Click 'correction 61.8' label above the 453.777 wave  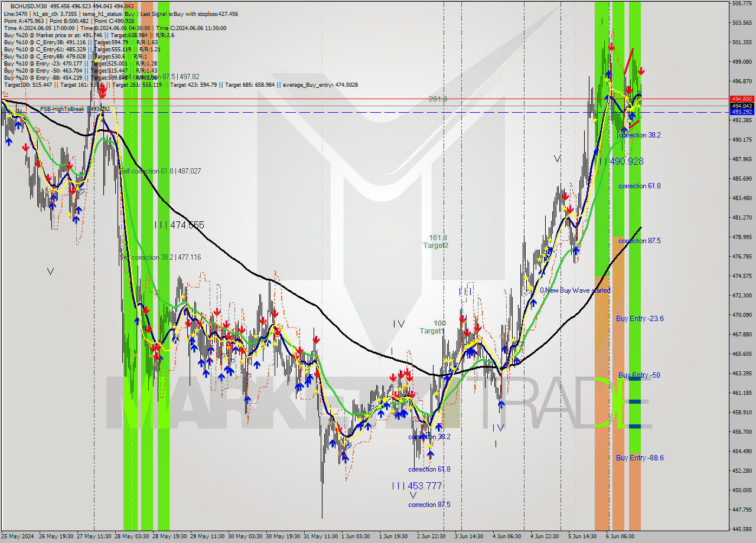(x=429, y=469)
